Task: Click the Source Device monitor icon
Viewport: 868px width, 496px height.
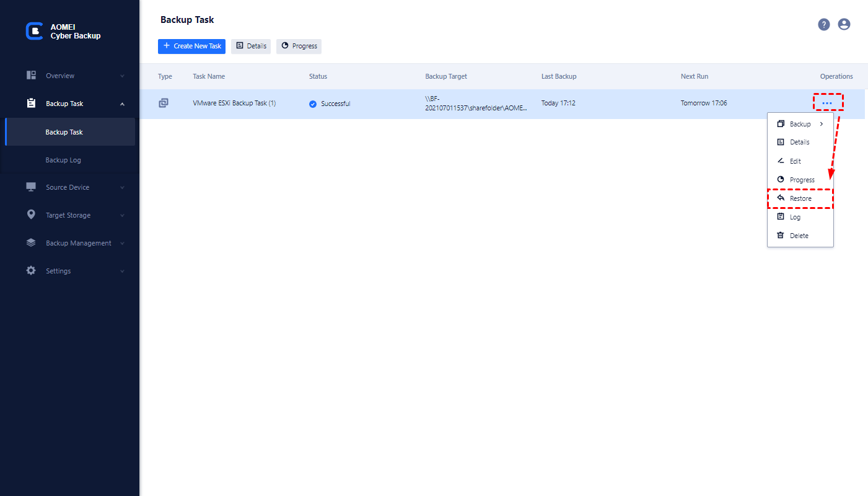Action: tap(31, 187)
